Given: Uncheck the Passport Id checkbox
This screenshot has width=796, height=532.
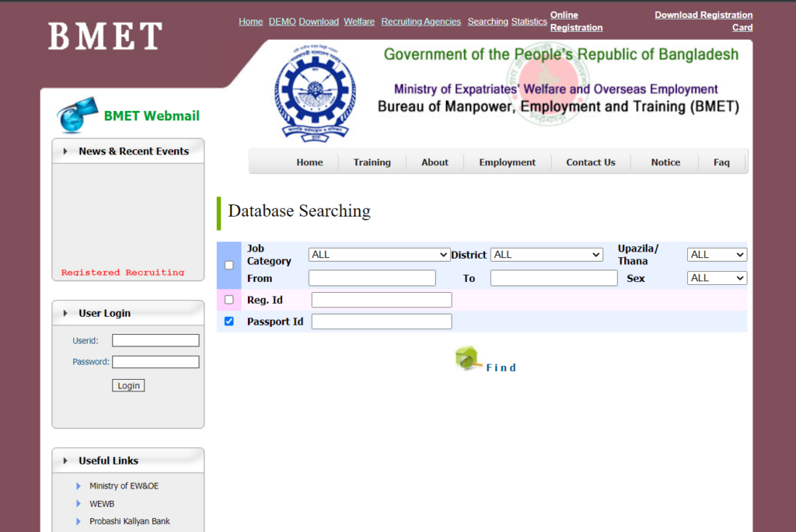Looking at the screenshot, I should 229,321.
